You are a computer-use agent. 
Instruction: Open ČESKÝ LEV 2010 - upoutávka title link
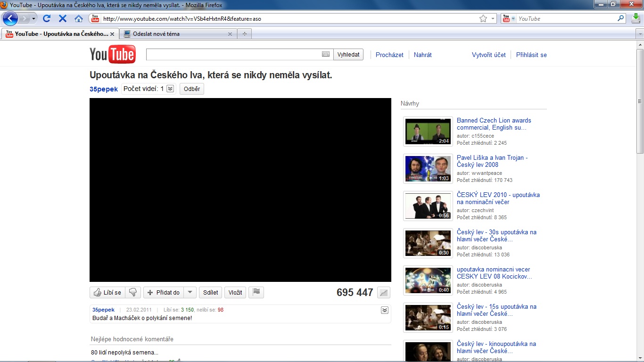click(x=498, y=198)
